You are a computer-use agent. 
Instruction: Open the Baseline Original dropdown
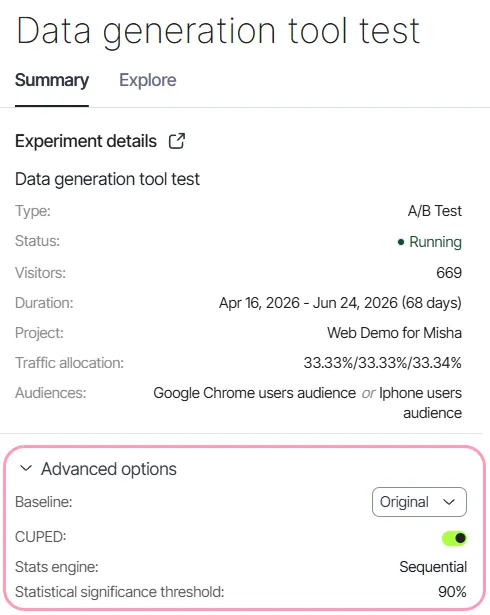point(419,502)
